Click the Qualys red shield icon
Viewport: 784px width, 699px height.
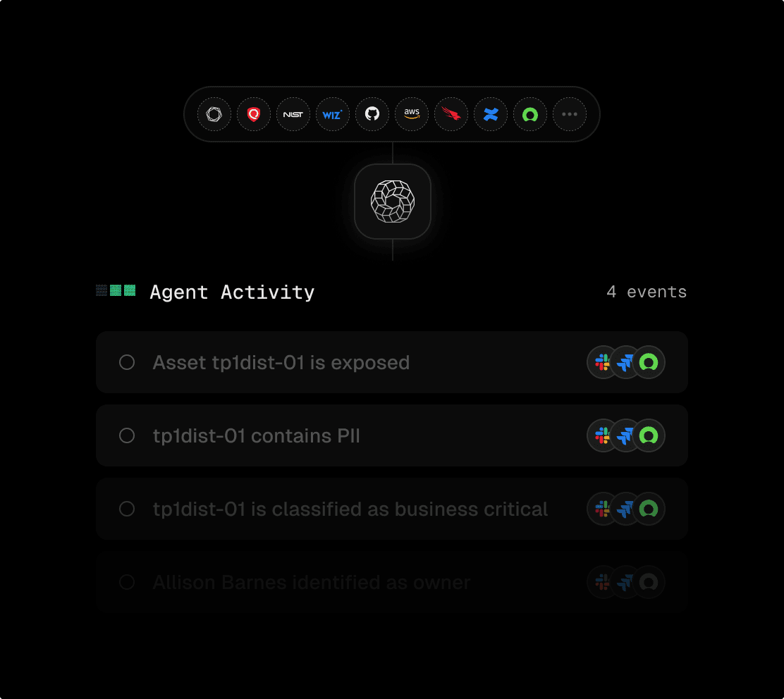point(254,114)
